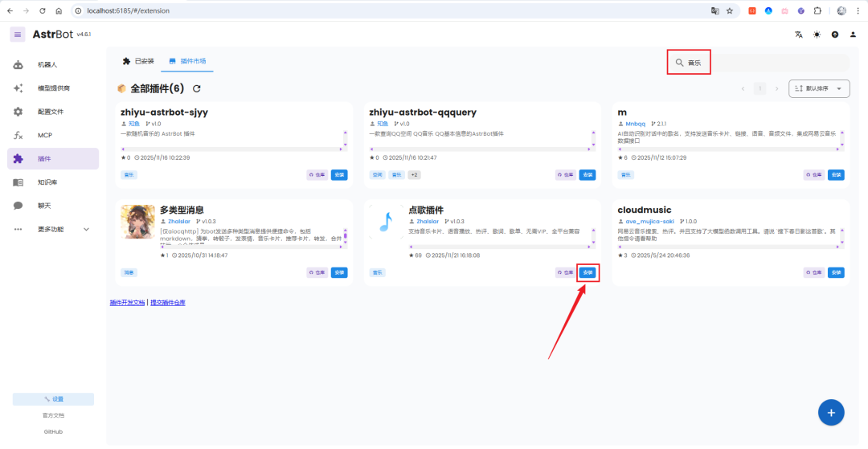Toggle light/dark theme with the sun icon
This screenshot has height=449, width=868.
[x=817, y=35]
